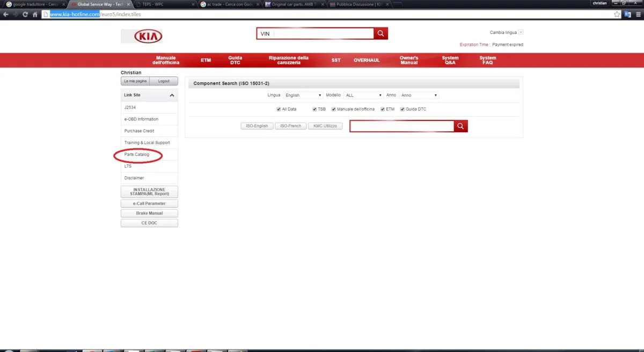644x352 pixels.
Task: Uncheck the ETM checkbox in Component Search
Action: point(383,109)
